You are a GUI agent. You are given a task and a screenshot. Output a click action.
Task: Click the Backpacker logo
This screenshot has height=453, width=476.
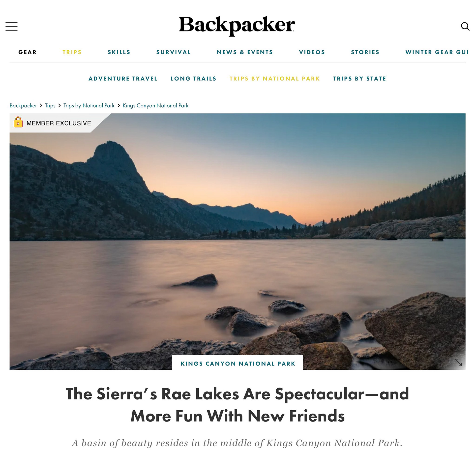click(x=237, y=26)
